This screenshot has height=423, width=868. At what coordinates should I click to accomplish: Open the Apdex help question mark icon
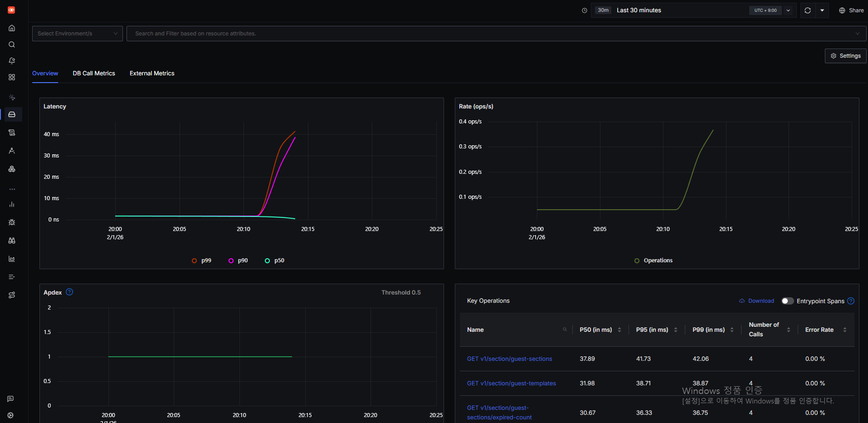[x=69, y=292]
